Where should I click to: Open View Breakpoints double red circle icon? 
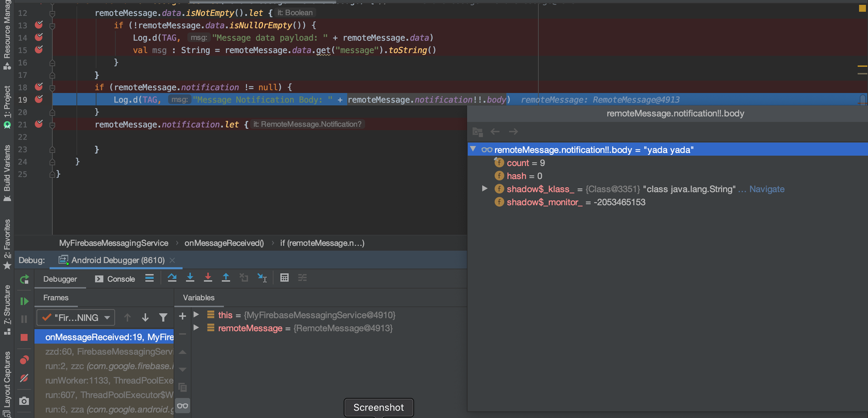click(24, 360)
